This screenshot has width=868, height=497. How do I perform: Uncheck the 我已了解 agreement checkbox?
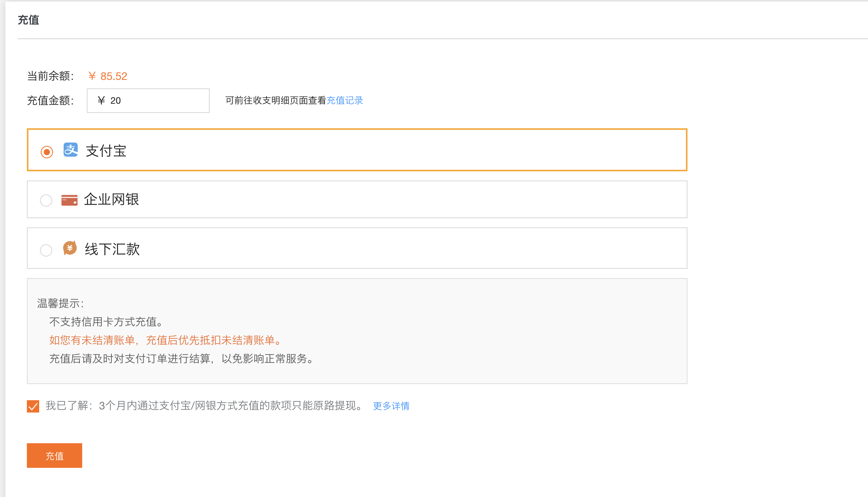(x=33, y=406)
